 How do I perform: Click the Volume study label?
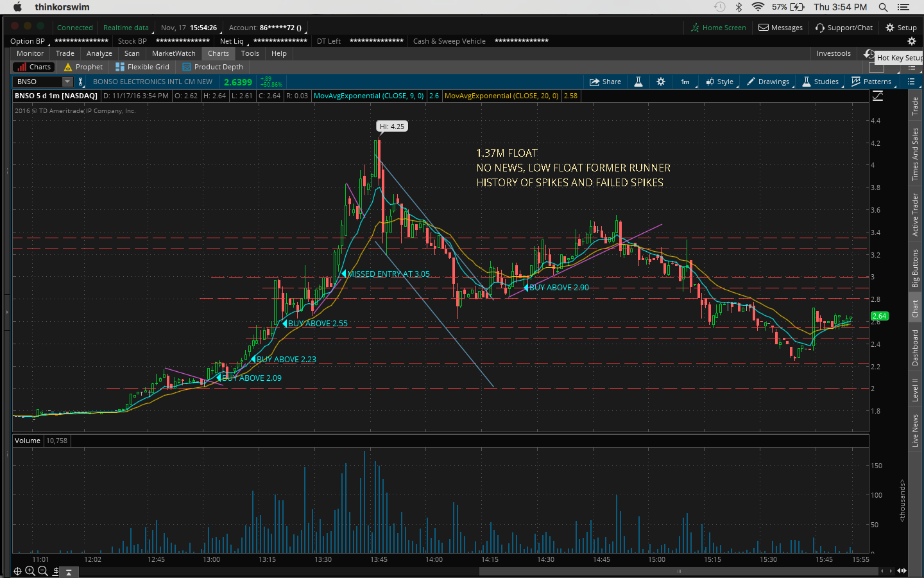(28, 441)
